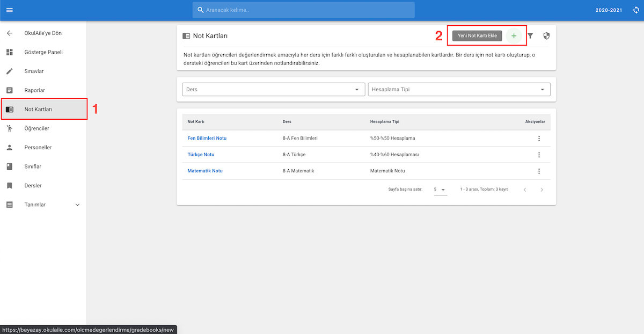Screen dimensions: 644x334
Task: Click the green plus add icon
Action: pos(514,36)
